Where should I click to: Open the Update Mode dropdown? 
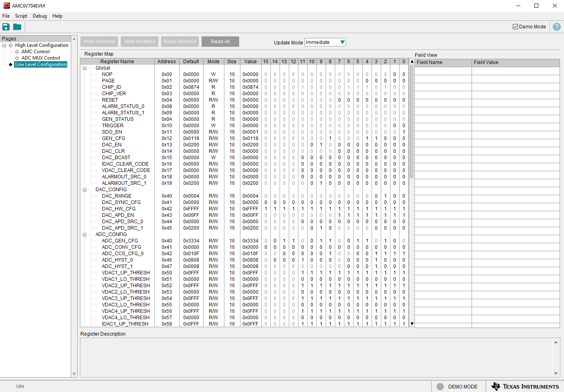point(325,42)
